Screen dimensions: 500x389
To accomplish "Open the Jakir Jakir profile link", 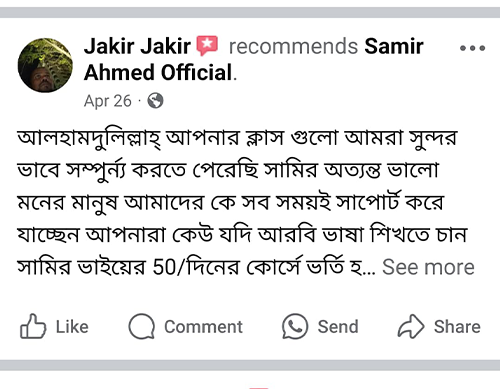I will (137, 46).
